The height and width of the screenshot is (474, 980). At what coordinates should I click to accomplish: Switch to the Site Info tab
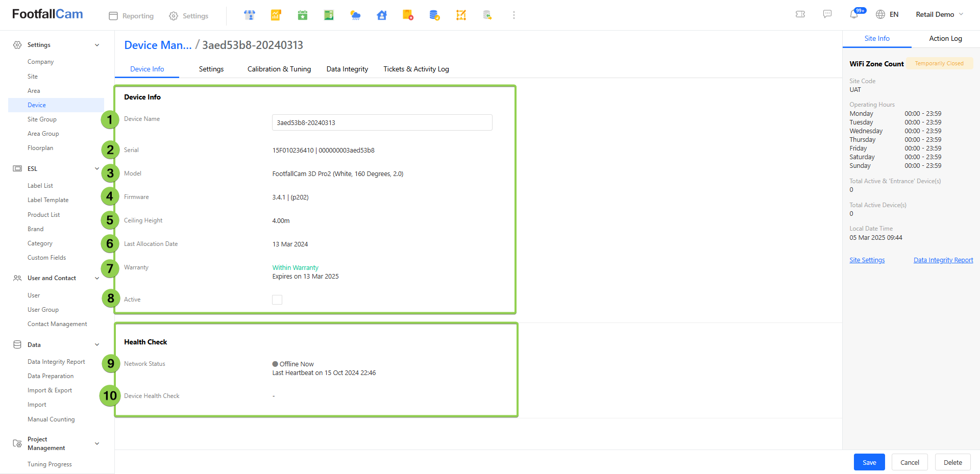[x=877, y=38]
